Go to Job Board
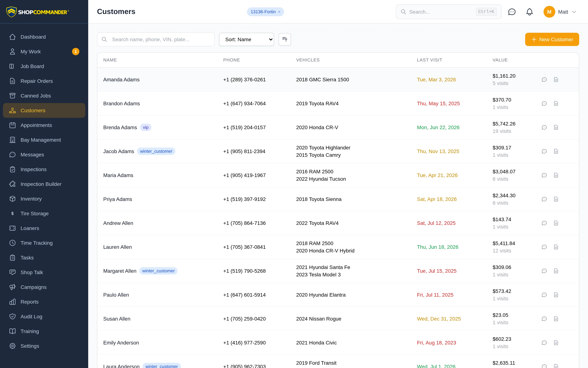588x368 pixels. point(44,66)
